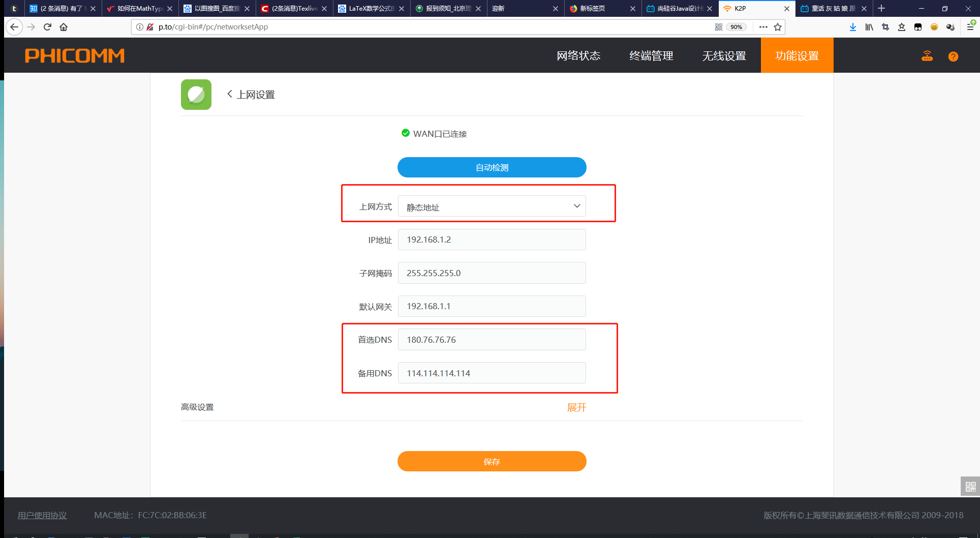The height and width of the screenshot is (538, 980).
Task: Click the back chevron beside 上网设置
Action: point(230,94)
